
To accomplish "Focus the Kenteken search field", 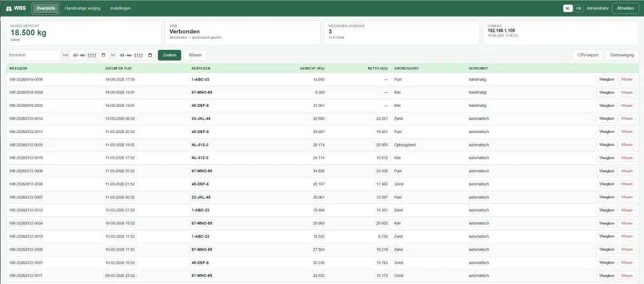I will click(33, 55).
